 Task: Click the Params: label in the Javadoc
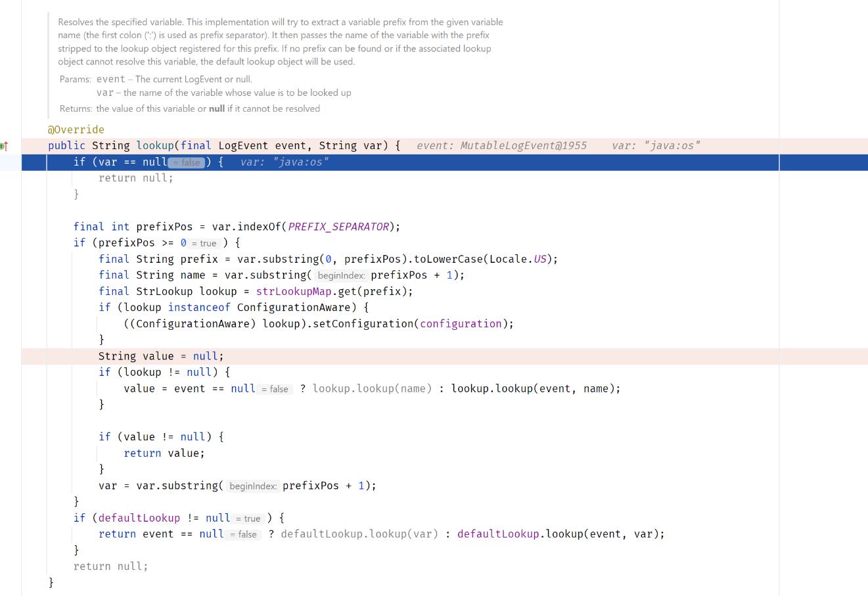click(x=76, y=79)
